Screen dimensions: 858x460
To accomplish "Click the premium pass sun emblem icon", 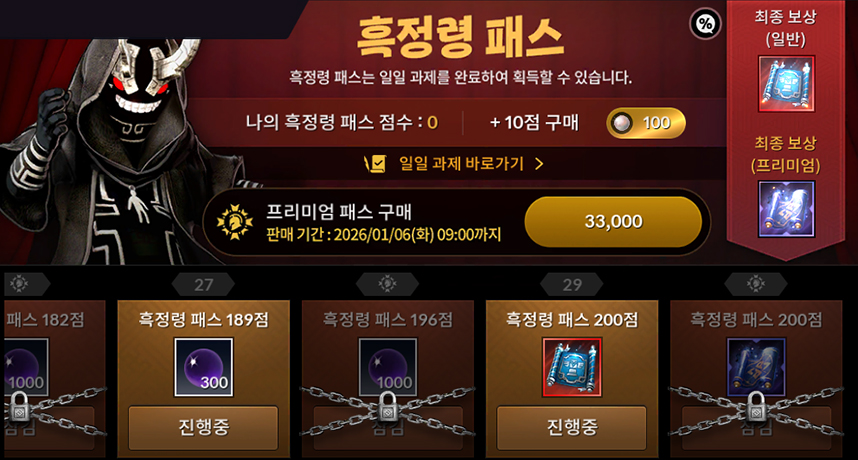I will coord(235,222).
